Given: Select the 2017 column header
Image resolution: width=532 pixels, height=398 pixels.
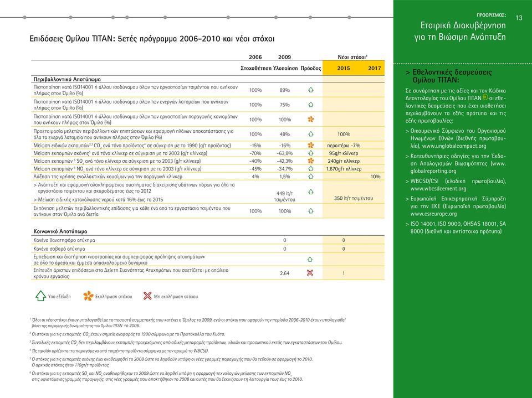Looking at the screenshot, I should click(x=375, y=68).
